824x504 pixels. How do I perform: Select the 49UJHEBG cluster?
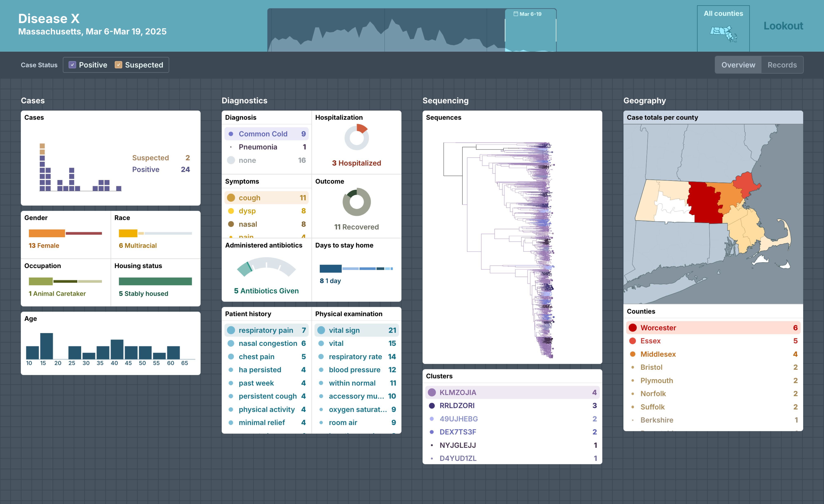point(512,419)
